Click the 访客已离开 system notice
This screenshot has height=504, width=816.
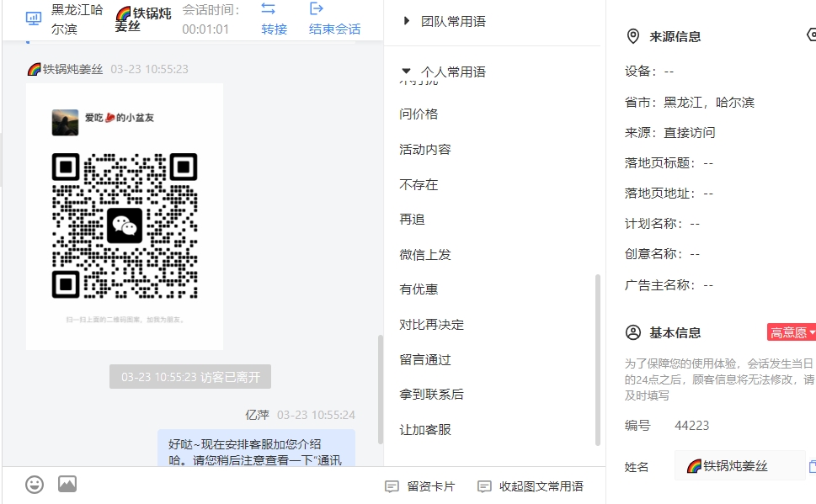coord(190,377)
